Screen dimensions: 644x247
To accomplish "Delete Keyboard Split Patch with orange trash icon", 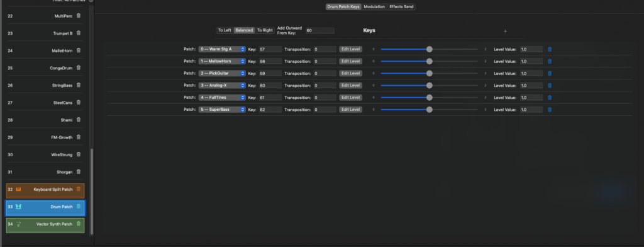I will tap(79, 190).
